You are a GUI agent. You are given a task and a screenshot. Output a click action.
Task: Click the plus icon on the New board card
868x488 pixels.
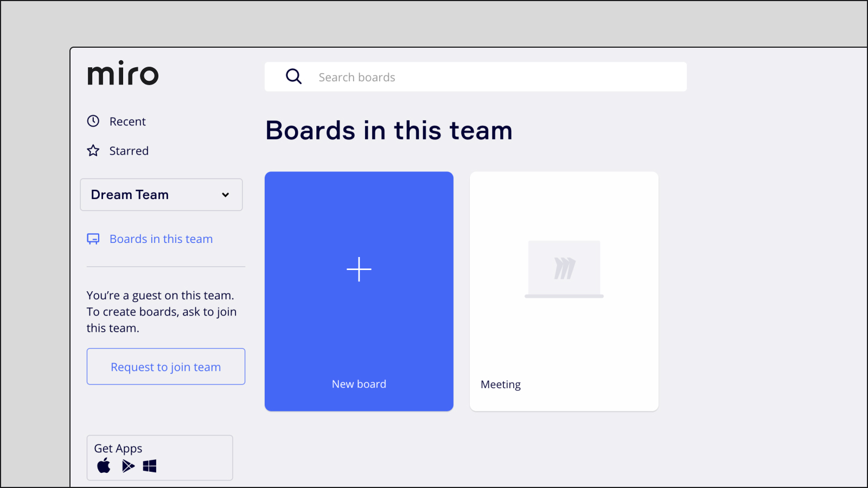pos(359,269)
